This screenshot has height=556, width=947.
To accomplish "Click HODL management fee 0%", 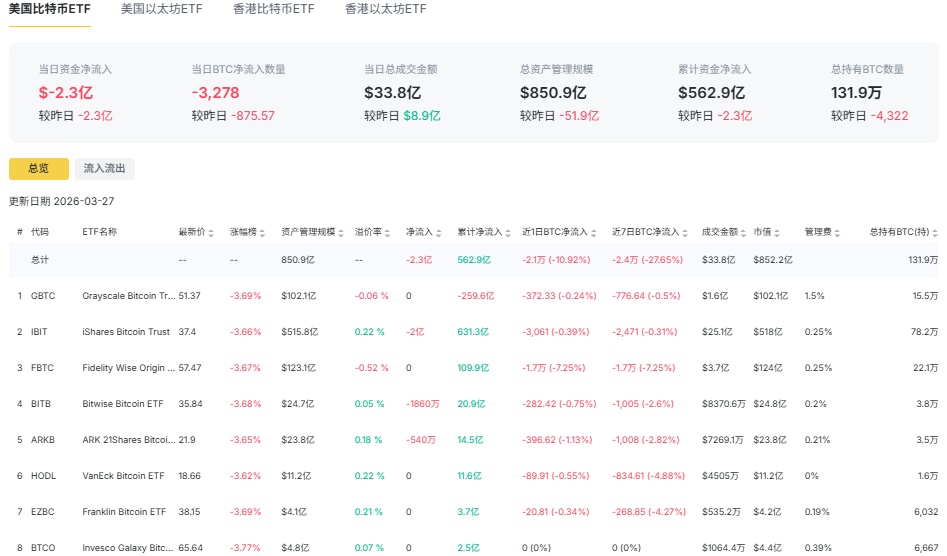I will (811, 476).
